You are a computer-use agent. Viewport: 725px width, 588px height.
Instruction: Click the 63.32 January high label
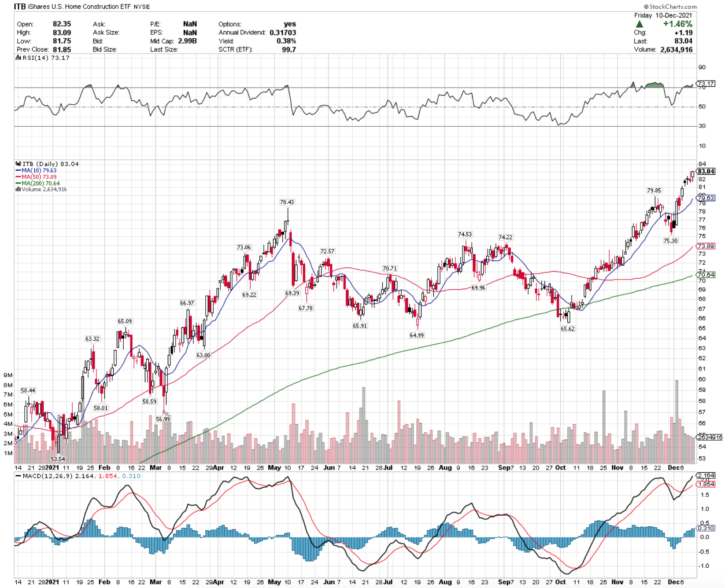coord(92,339)
